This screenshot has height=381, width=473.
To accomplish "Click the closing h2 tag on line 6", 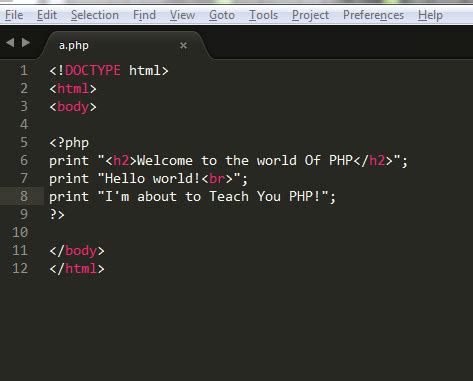I will pos(373,160).
